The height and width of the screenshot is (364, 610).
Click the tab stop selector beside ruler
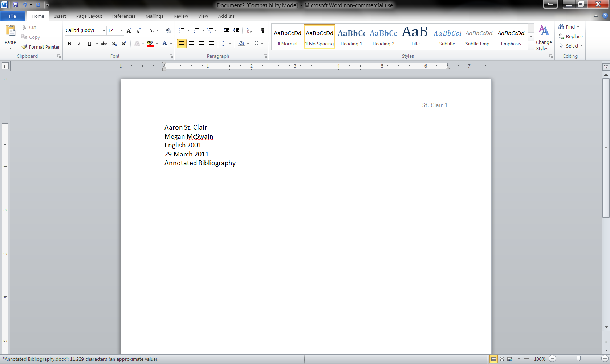5,66
